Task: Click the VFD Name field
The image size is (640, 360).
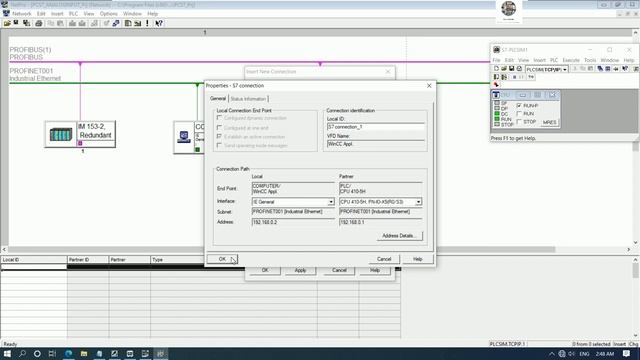Action: point(376,144)
